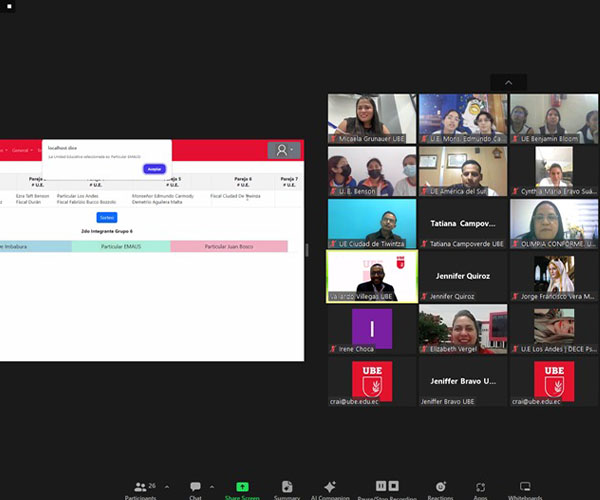Screen dimensions: 600x500
Task: Select U.E. Benson video tile
Action: click(372, 171)
